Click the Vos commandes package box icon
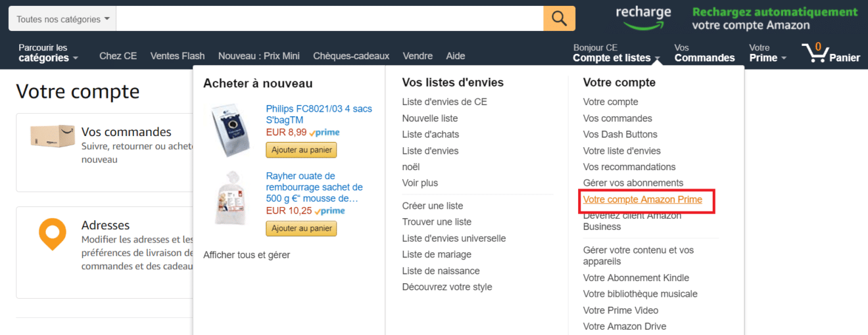The width and height of the screenshot is (868, 335). click(x=53, y=137)
